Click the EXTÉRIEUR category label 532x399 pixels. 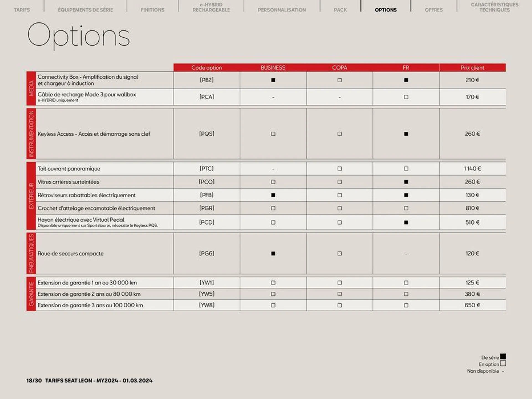pos(31,196)
